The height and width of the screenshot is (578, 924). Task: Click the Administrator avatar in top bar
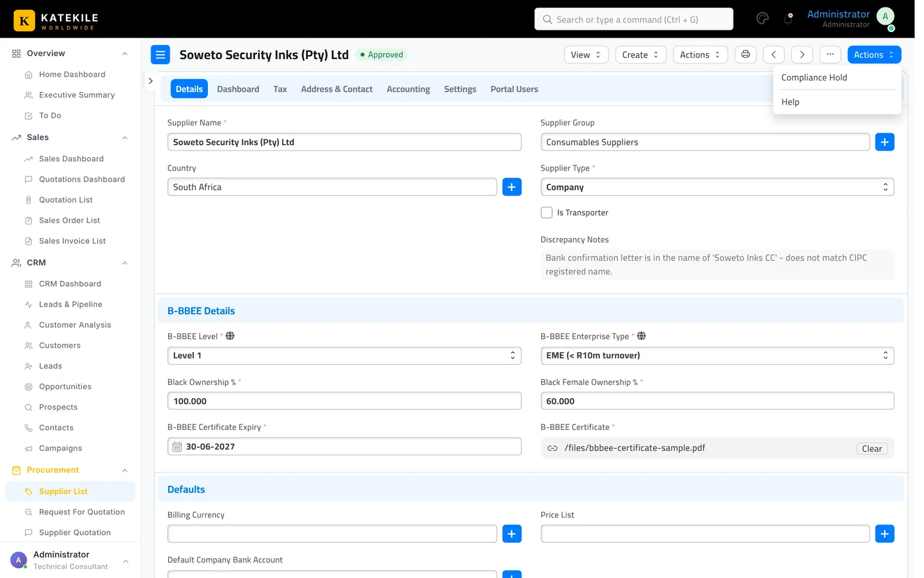(x=885, y=17)
